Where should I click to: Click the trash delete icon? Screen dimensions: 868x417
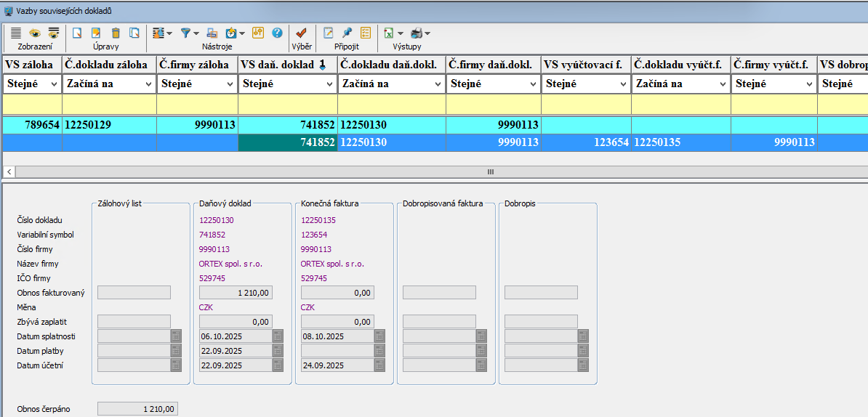(x=116, y=33)
